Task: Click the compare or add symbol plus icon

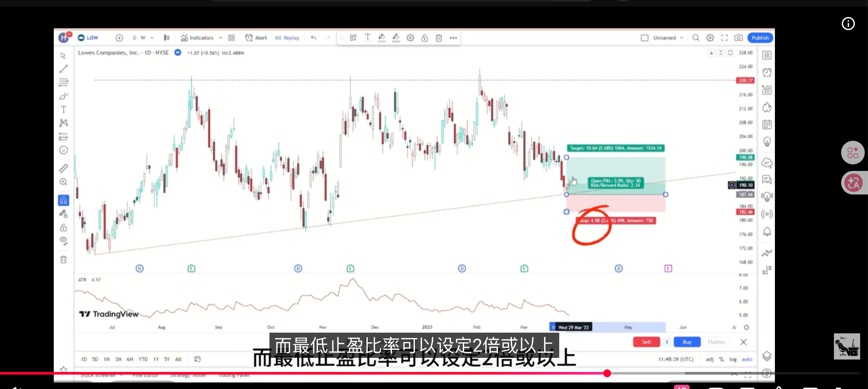Action: (119, 38)
